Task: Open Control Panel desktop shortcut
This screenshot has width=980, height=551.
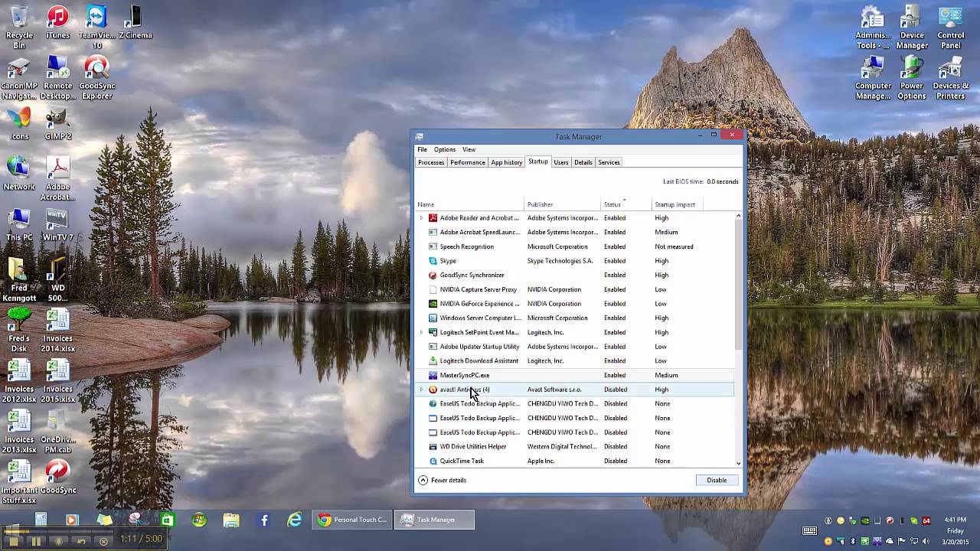Action: tap(950, 28)
